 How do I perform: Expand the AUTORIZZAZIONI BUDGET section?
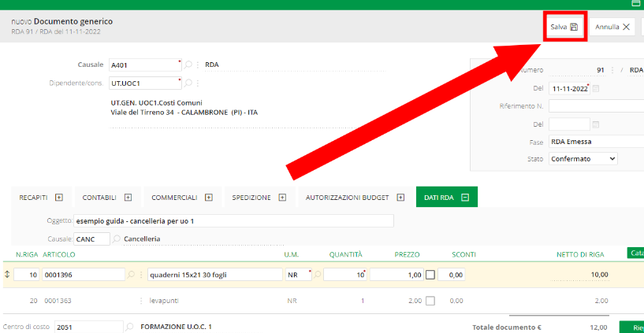click(400, 198)
